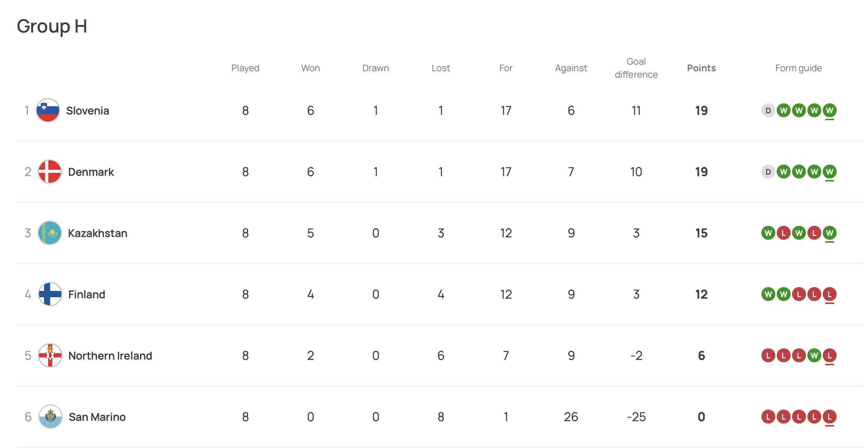Open the San Marino team name link
The width and height of the screenshot is (868, 448).
97,417
